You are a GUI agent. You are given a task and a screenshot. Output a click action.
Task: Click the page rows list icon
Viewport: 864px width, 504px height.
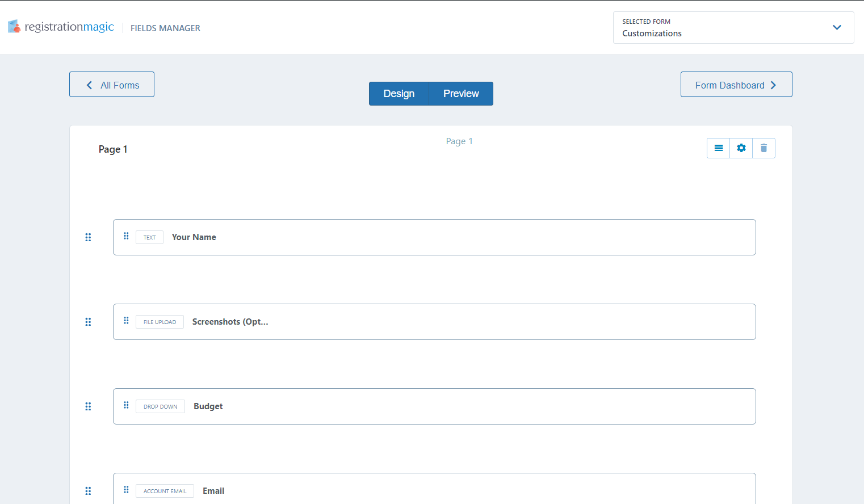pyautogui.click(x=718, y=148)
